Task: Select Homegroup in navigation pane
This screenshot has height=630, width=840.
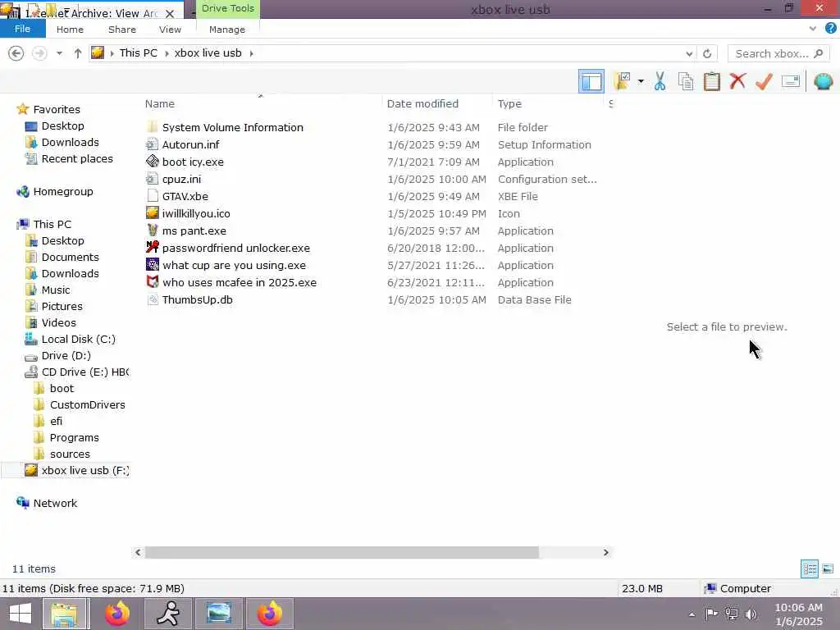Action: 62,191
